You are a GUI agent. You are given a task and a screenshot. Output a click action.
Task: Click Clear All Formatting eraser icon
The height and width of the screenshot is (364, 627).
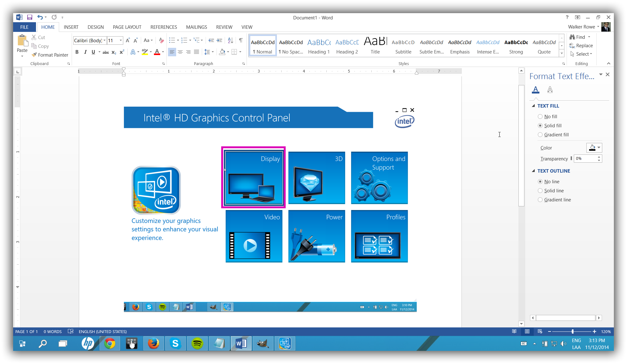pos(161,40)
